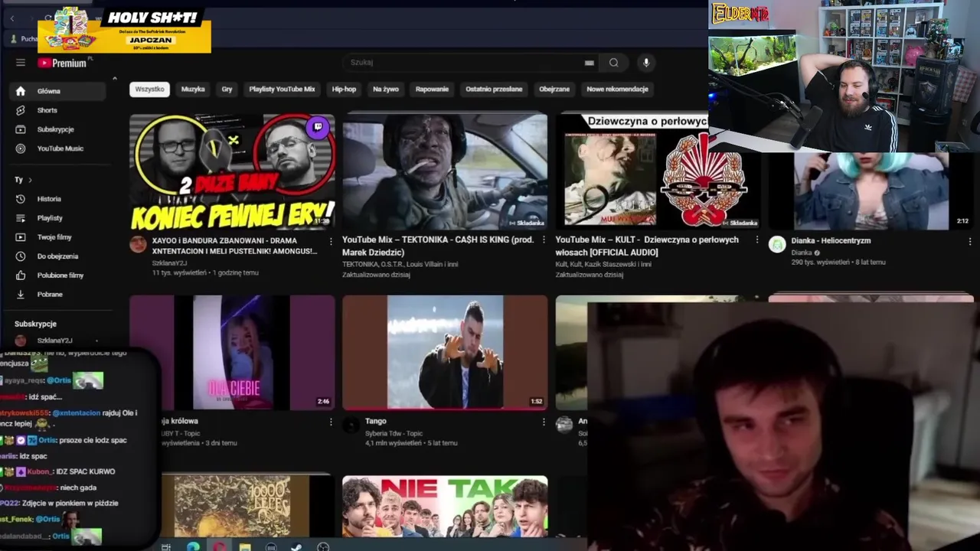Open Steam from the taskbar
Image resolution: width=980 pixels, height=551 pixels.
click(x=296, y=546)
